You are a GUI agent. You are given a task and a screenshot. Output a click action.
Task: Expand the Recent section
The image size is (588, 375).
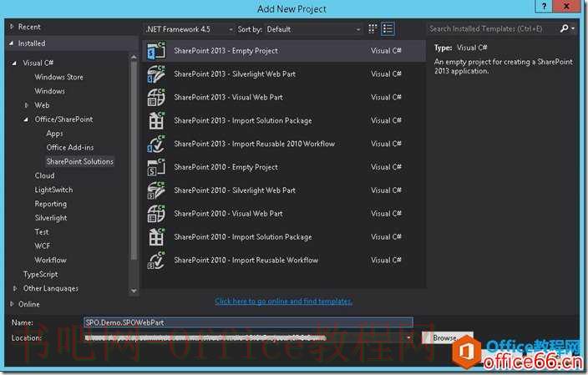12,27
